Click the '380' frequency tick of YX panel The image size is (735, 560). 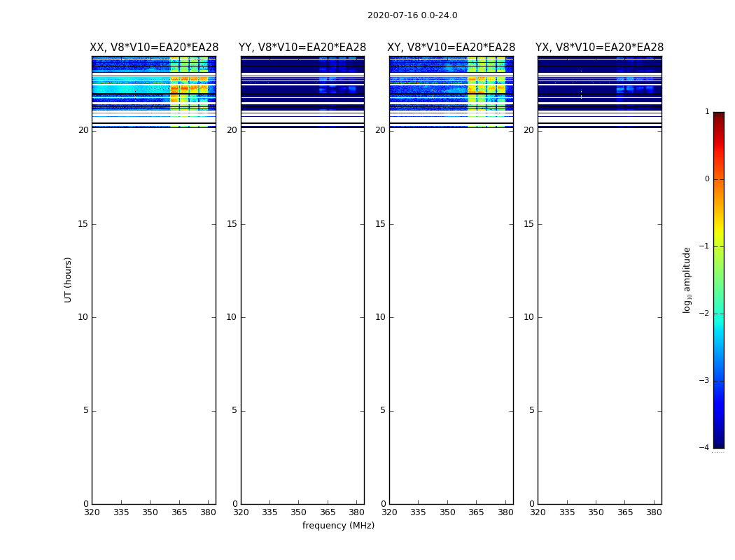pos(654,512)
